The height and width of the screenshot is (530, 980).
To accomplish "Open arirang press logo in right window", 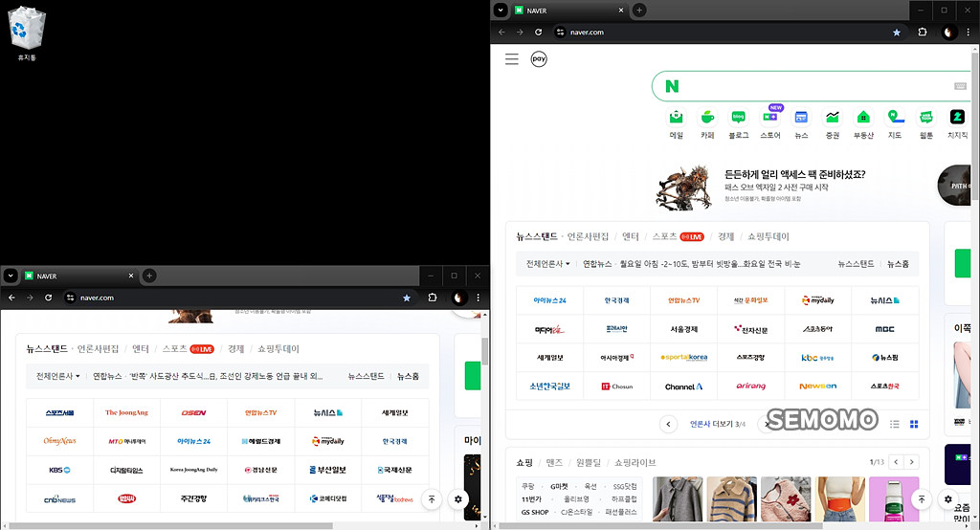I will (x=750, y=386).
